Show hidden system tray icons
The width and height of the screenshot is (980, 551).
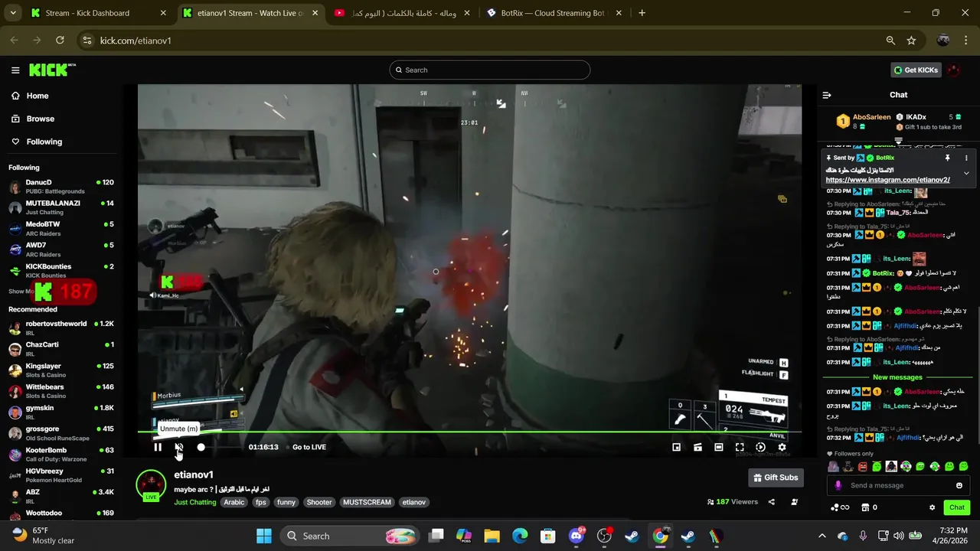pos(822,536)
